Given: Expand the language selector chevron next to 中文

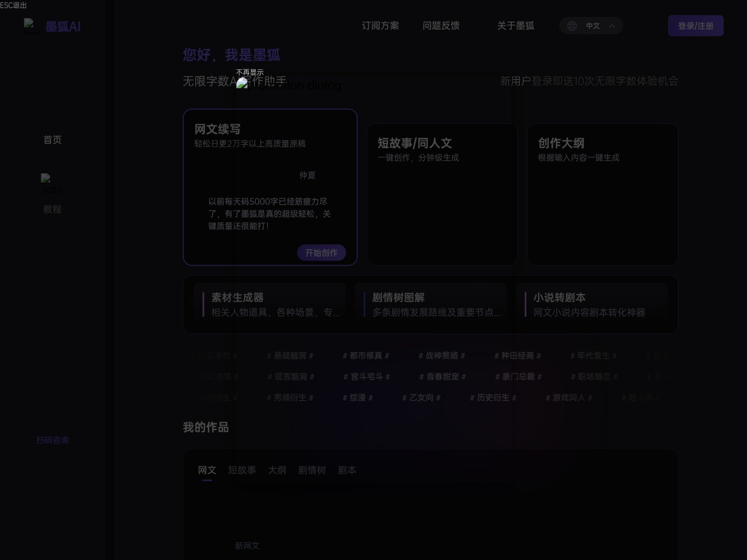Looking at the screenshot, I should [612, 26].
